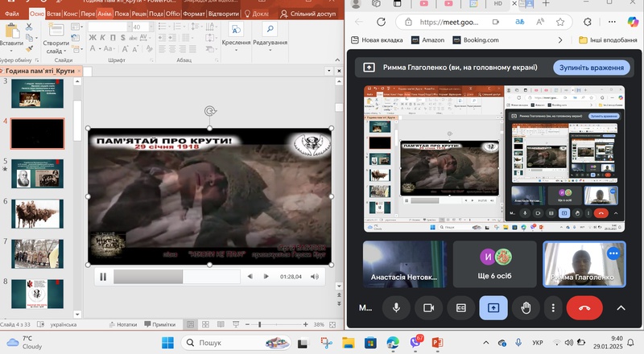This screenshot has height=354, width=644.
Task: Open Aa change case dropdown
Action: tap(109, 49)
